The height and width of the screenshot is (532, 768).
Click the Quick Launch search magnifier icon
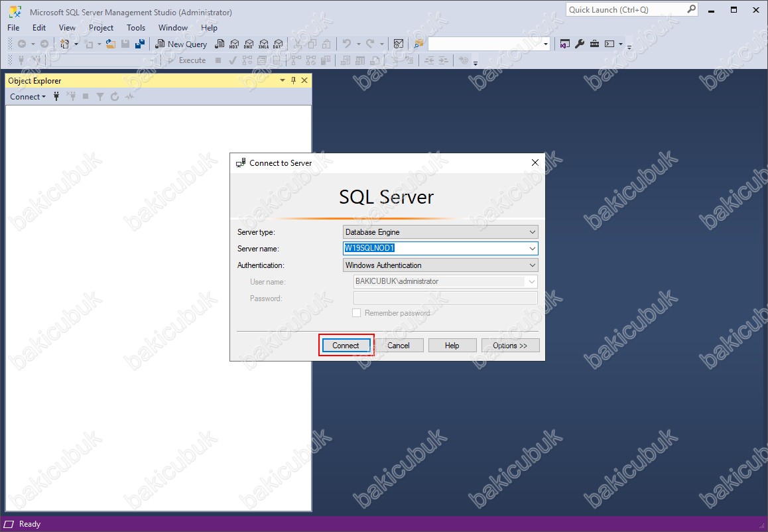pyautogui.click(x=691, y=9)
